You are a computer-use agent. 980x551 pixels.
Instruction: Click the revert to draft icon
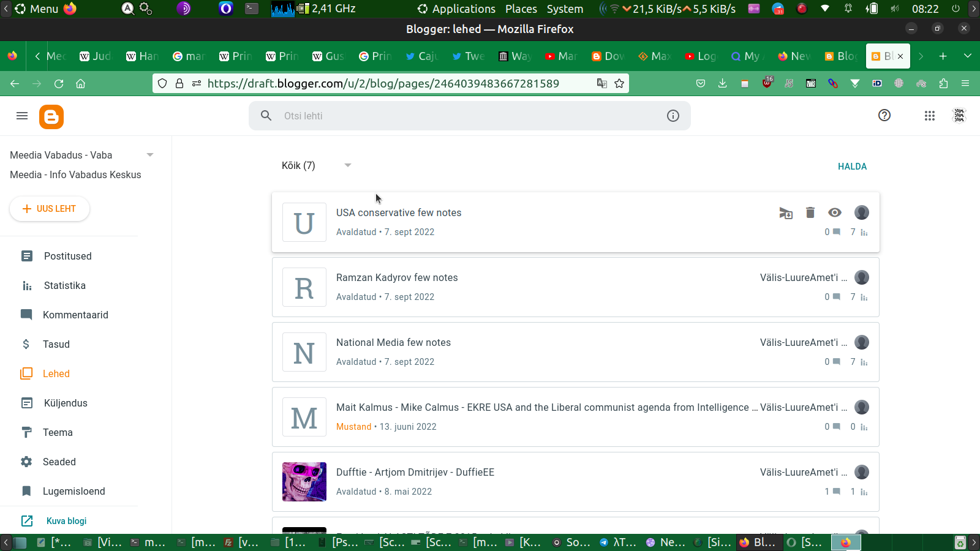pyautogui.click(x=785, y=212)
